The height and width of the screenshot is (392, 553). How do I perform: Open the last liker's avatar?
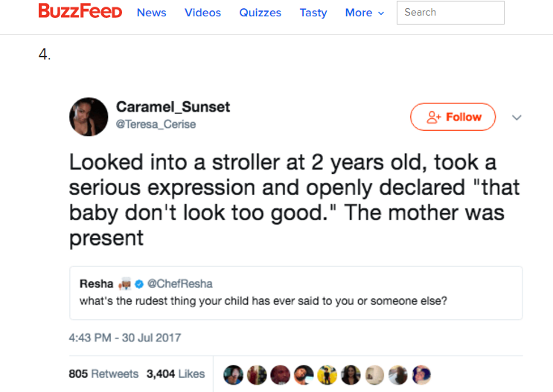(x=421, y=375)
